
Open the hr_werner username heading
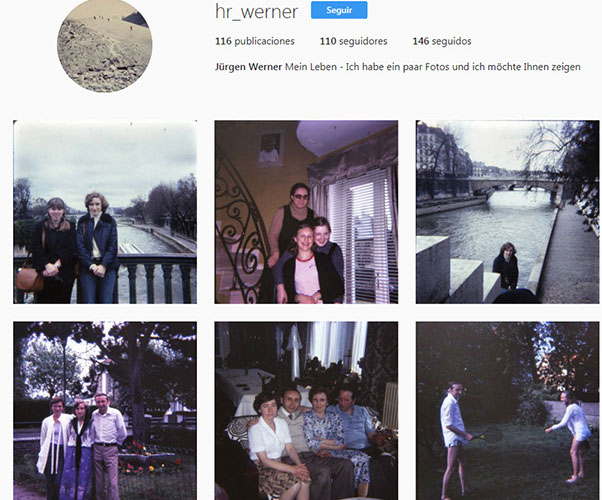point(256,12)
